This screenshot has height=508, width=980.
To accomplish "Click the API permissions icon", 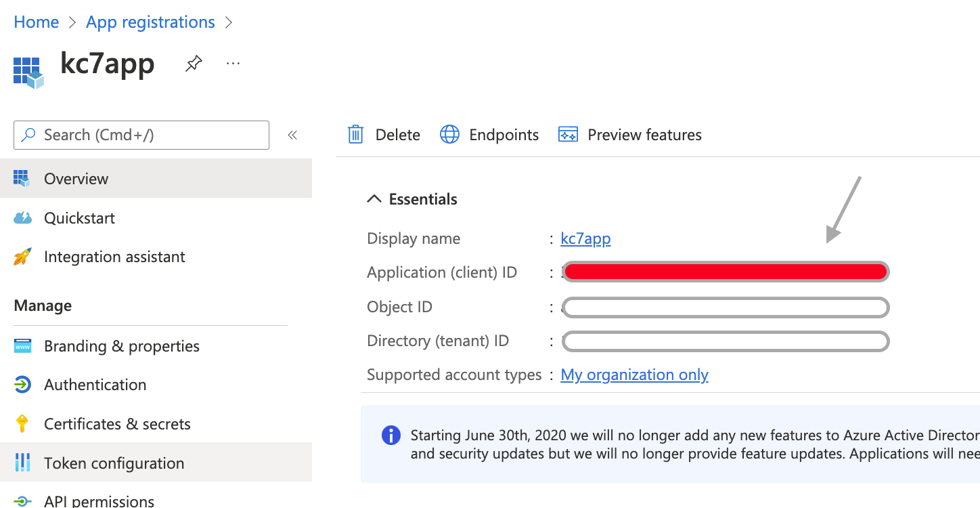I will click(x=22, y=501).
